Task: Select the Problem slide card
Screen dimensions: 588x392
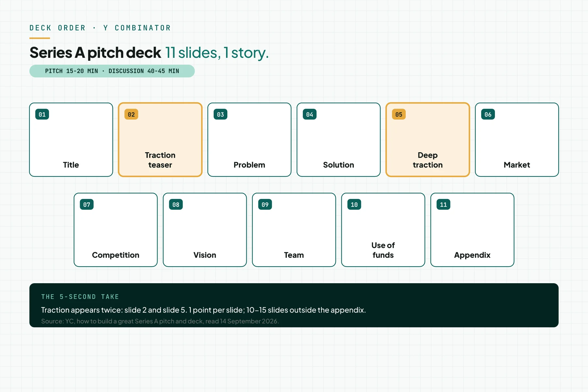Action: [x=249, y=140]
